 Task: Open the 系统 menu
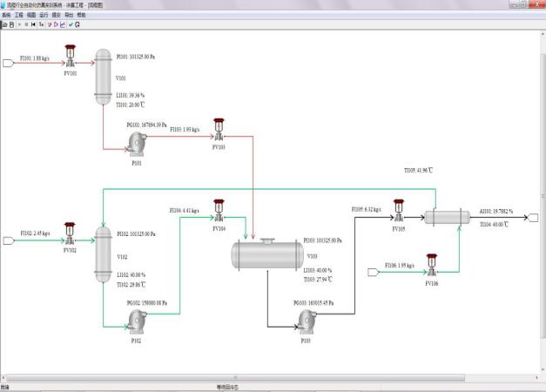[6, 15]
